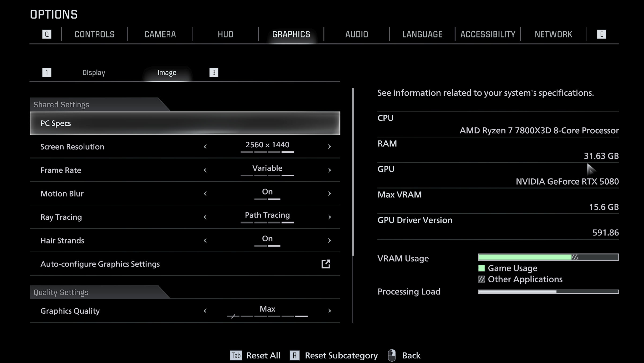
Task: Click the E key next-tab icon
Action: click(x=601, y=34)
